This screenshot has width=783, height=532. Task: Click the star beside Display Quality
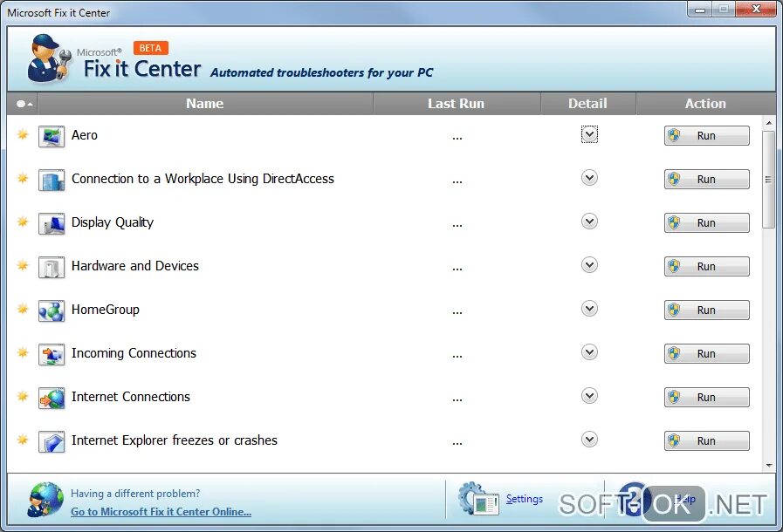coord(23,221)
